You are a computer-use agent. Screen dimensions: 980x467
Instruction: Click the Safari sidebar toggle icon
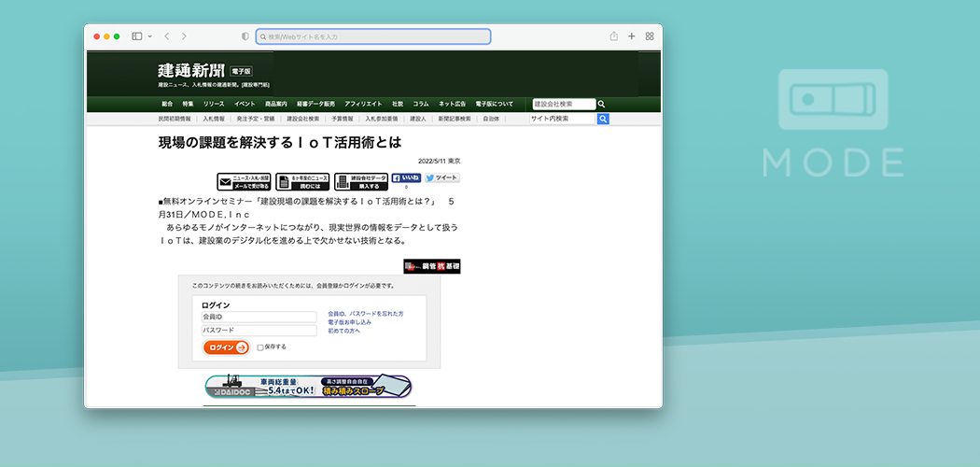coord(136,36)
